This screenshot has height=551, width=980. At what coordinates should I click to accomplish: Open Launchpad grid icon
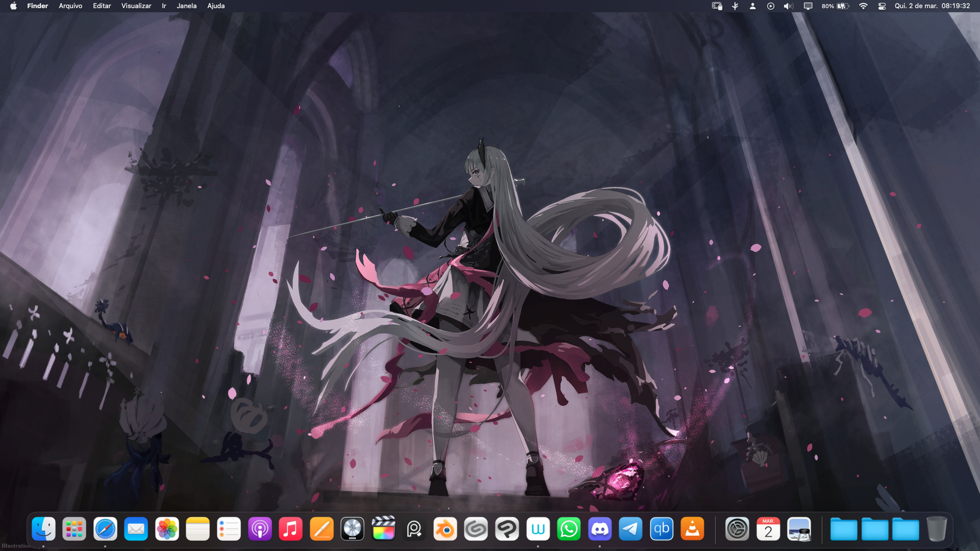[74, 529]
